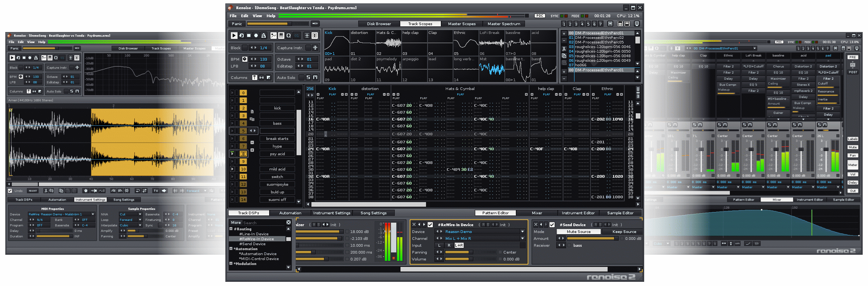Collapse the #Routing tree group

pyautogui.click(x=231, y=229)
